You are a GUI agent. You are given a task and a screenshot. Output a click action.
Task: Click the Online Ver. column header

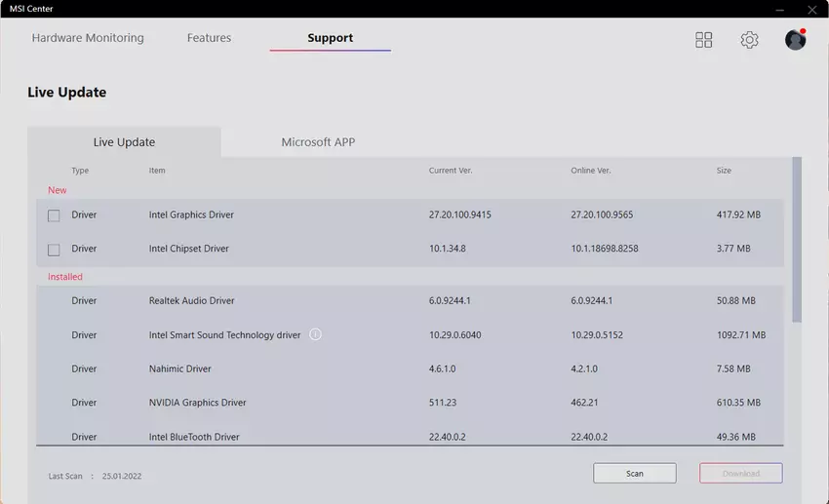[590, 171]
